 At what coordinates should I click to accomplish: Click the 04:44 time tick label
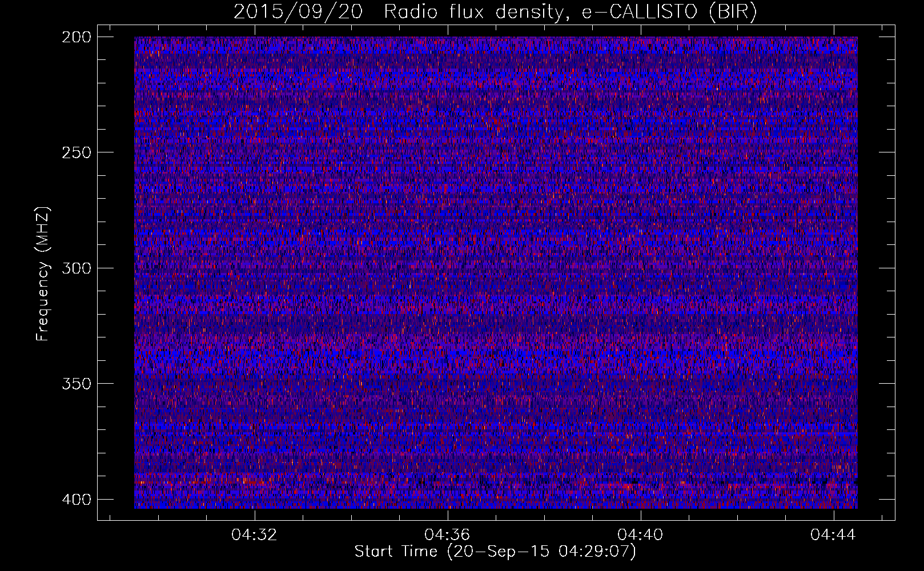coord(833,534)
